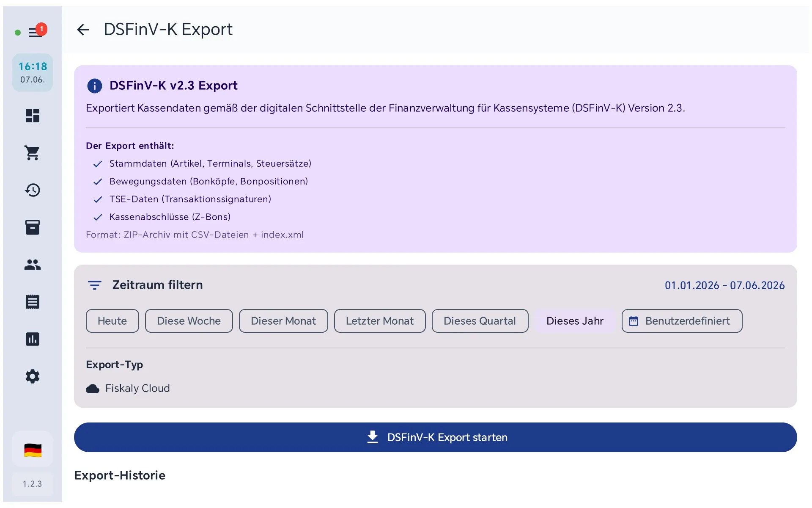Click the checkmark beside Stammdaten
Screen dimensions: 812x508
pyautogui.click(x=98, y=164)
